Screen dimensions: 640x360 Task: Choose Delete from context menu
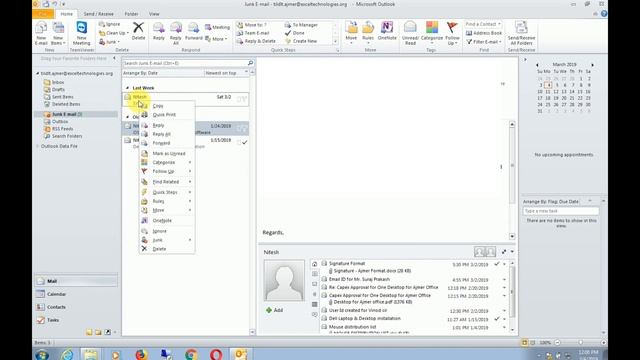[167, 249]
